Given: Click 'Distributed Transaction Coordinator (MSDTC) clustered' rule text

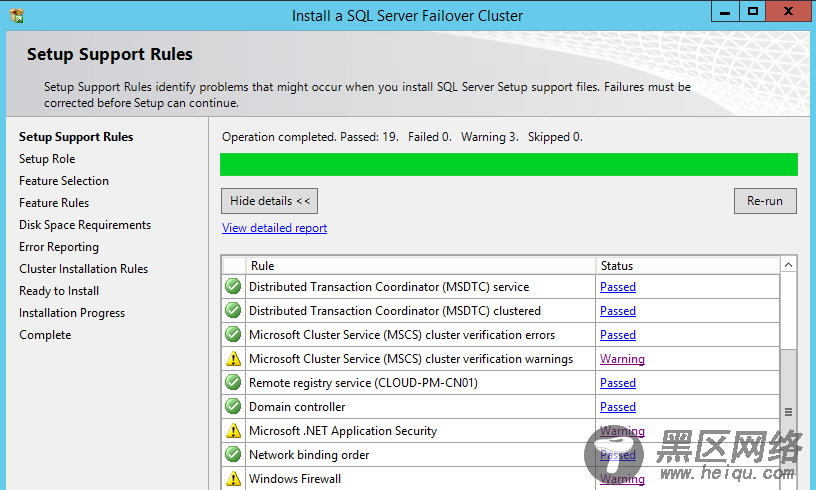Looking at the screenshot, I should (394, 311).
